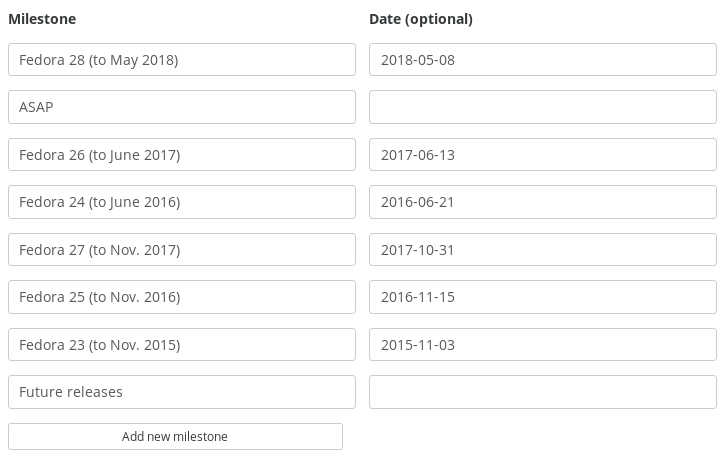Select the Fedora 25 (to Nov. 2016) field
Screen dimensions: 721x457
pos(182,297)
